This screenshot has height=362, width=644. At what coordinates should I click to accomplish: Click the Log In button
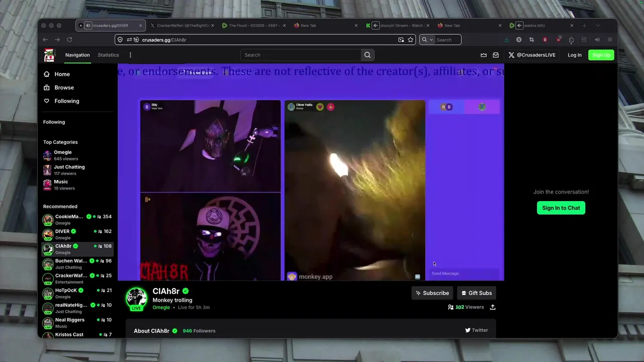[x=575, y=55]
